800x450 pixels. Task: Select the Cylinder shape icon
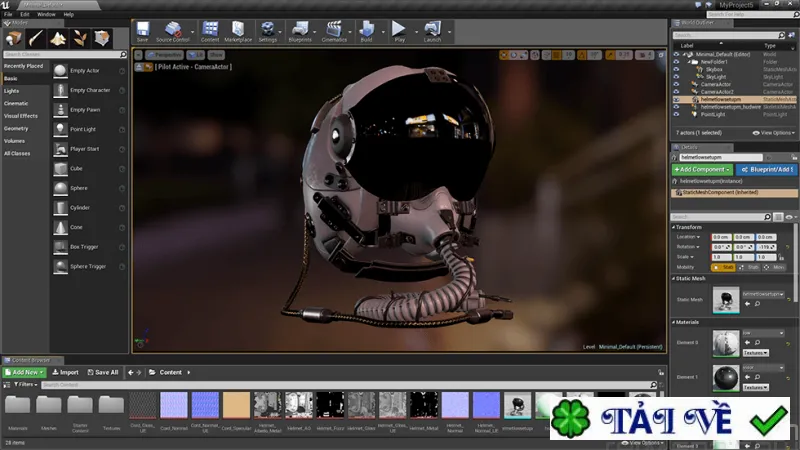point(60,208)
